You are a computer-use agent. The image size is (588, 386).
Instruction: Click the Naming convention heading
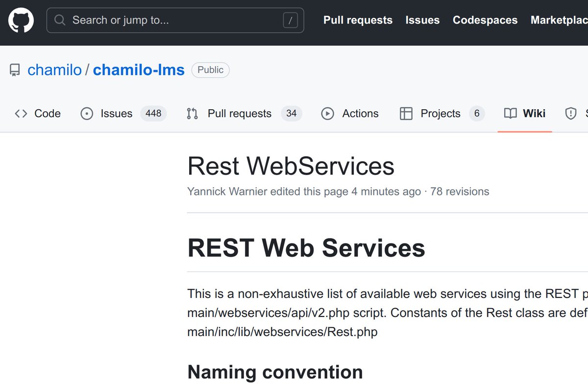click(x=275, y=372)
